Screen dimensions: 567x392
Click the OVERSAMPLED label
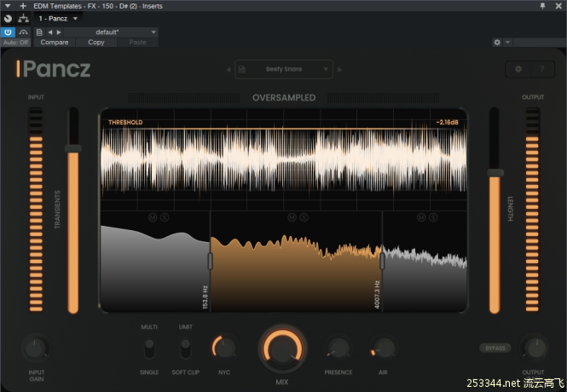284,97
